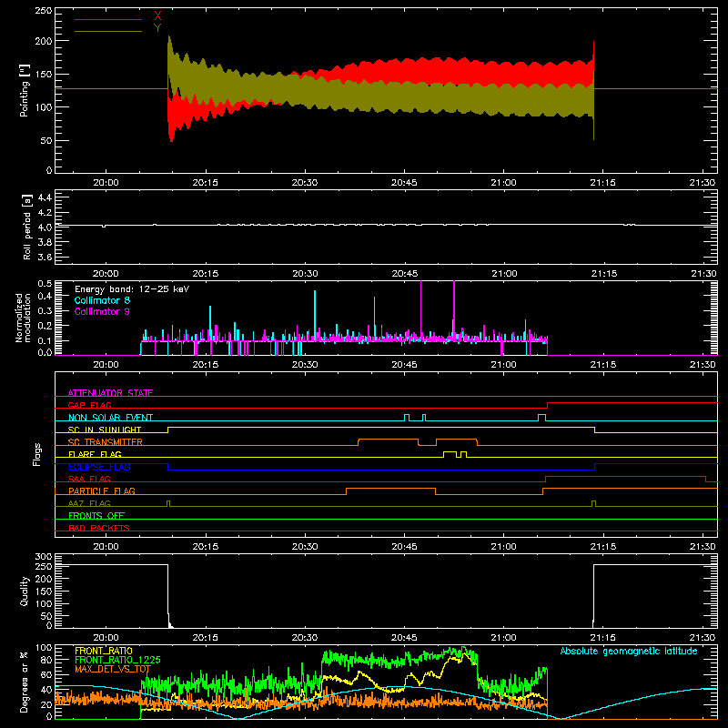Click the 'Degrees or %' axis title
The image size is (728, 728).
click(25, 682)
